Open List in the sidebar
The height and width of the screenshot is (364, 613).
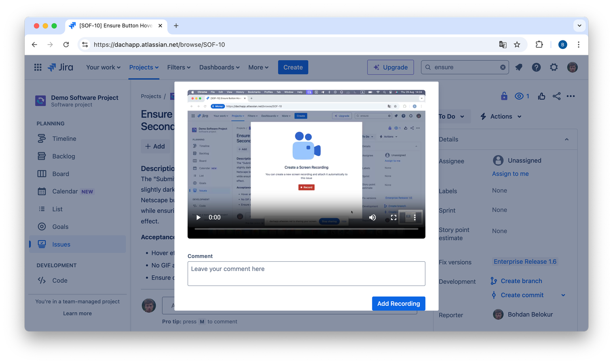(77, 209)
